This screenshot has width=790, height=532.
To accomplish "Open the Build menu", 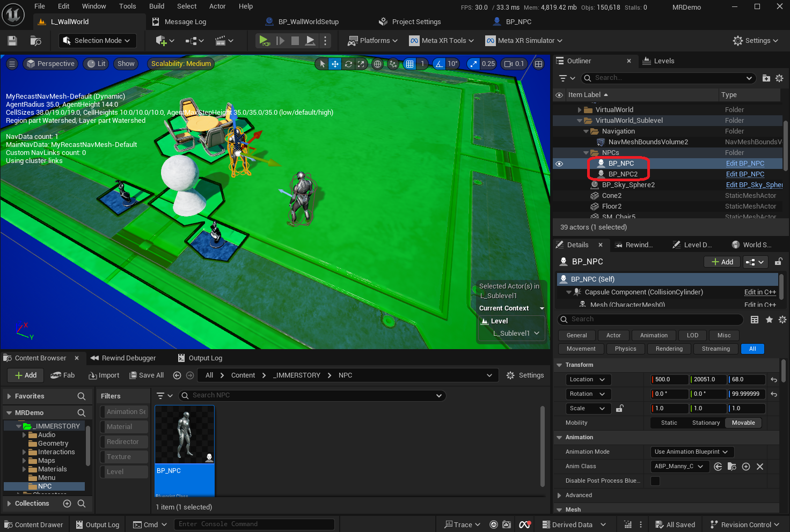I will (x=157, y=6).
